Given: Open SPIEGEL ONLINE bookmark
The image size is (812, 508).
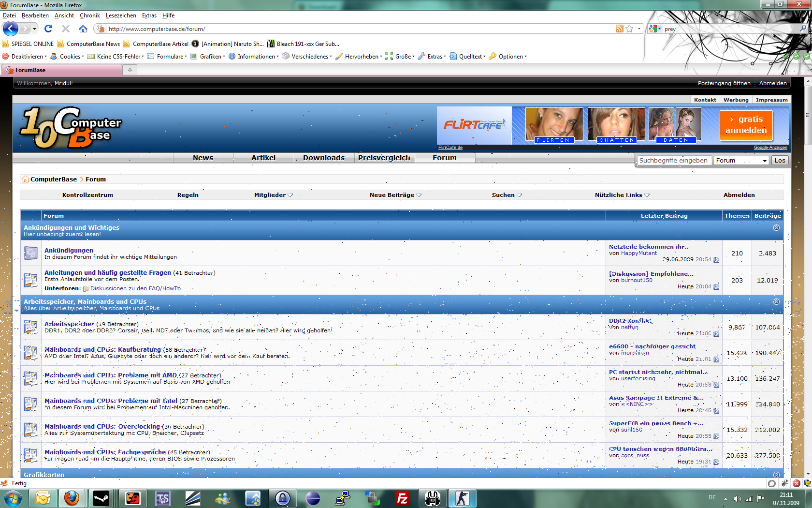Looking at the screenshot, I should point(28,44).
